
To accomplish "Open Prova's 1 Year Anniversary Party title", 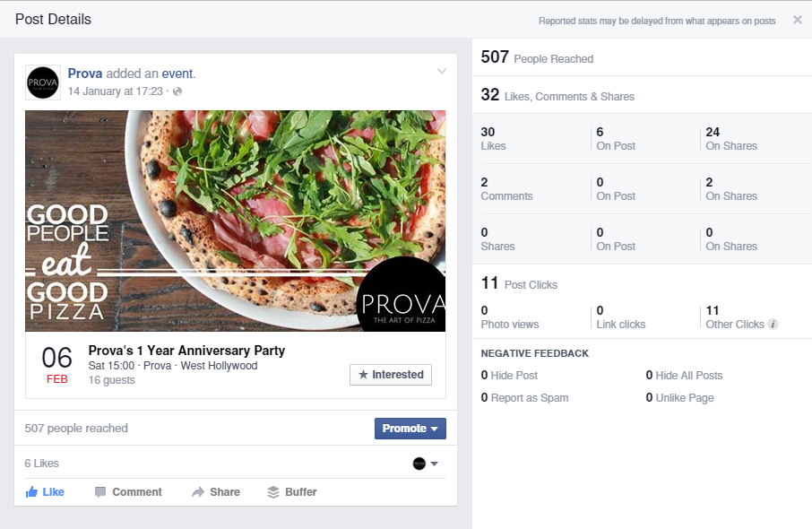I will coord(186,351).
